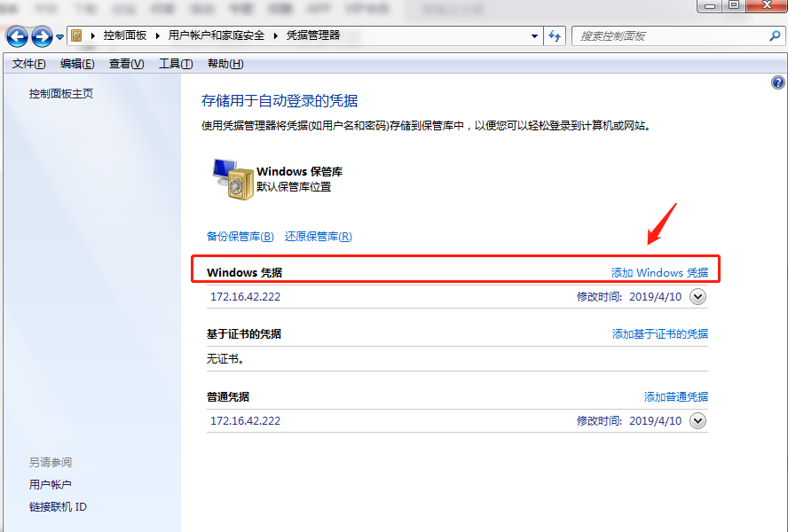The width and height of the screenshot is (788, 532).
Task: Click the breadcrumb arrow after 控制面板
Action: 158,35
